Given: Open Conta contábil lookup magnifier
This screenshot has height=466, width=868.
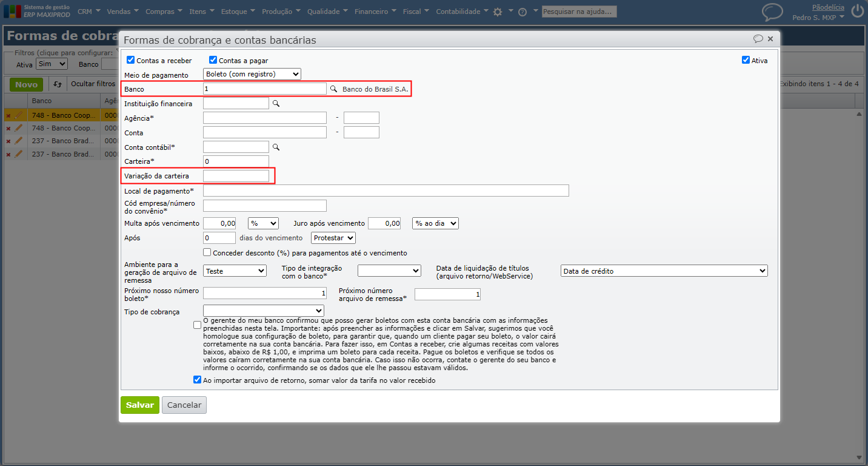Looking at the screenshot, I should 276,147.
